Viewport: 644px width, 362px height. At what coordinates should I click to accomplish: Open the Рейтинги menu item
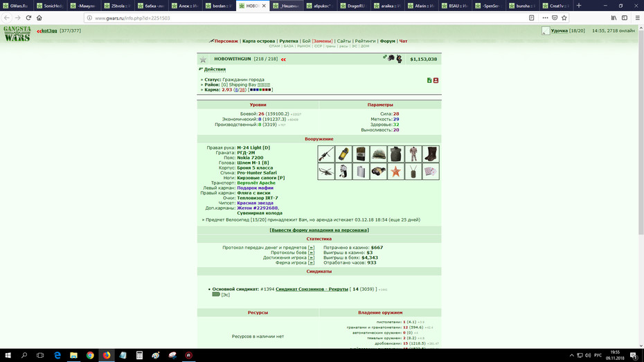(365, 41)
